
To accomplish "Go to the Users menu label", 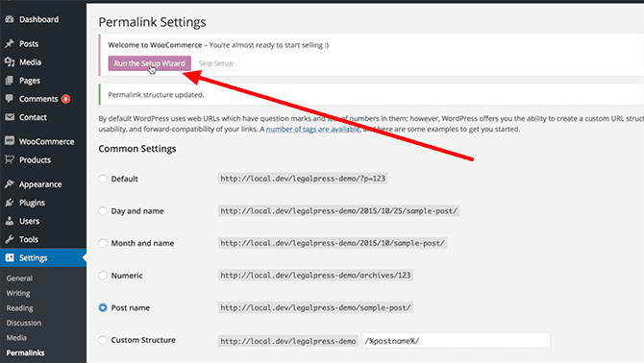I will [x=29, y=221].
